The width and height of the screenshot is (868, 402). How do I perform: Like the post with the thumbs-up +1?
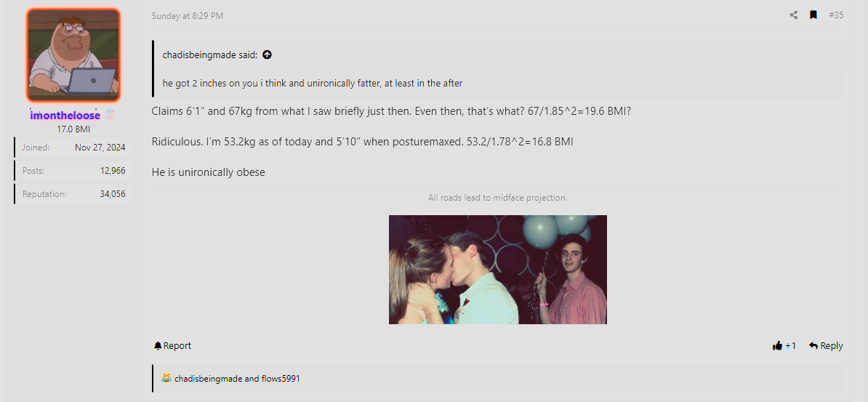784,346
